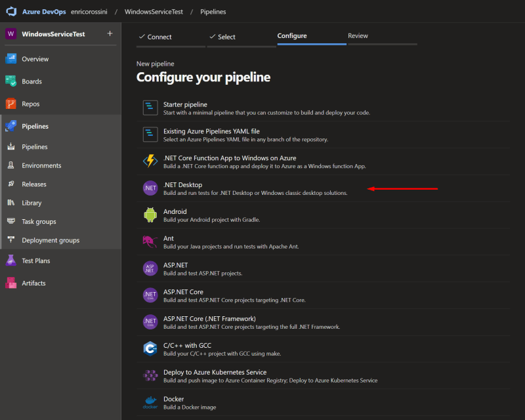Image resolution: width=525 pixels, height=420 pixels.
Task: Click the enricorossini breadcrumb
Action: (89, 12)
